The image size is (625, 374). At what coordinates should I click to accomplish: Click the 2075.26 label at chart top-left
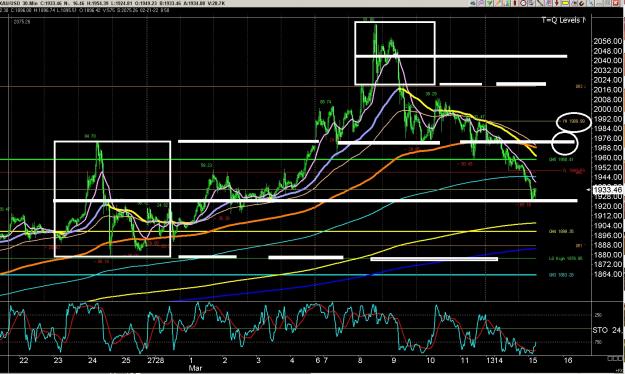point(22,22)
